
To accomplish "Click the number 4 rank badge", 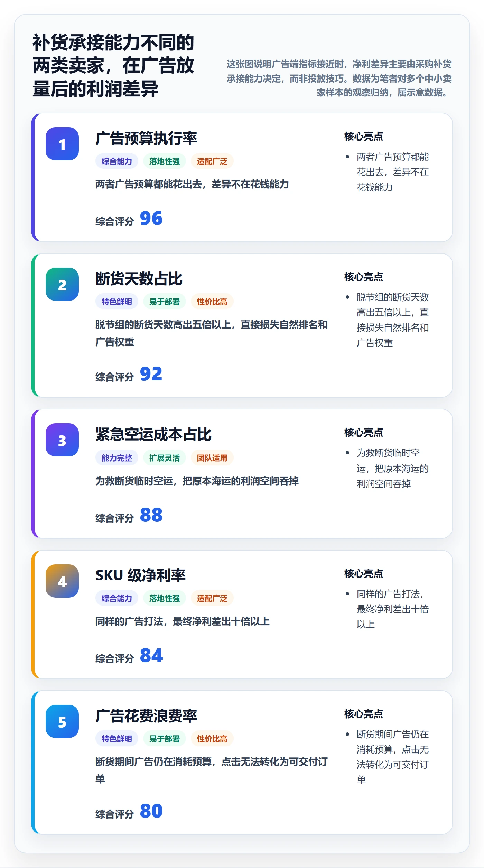I will 62,581.
